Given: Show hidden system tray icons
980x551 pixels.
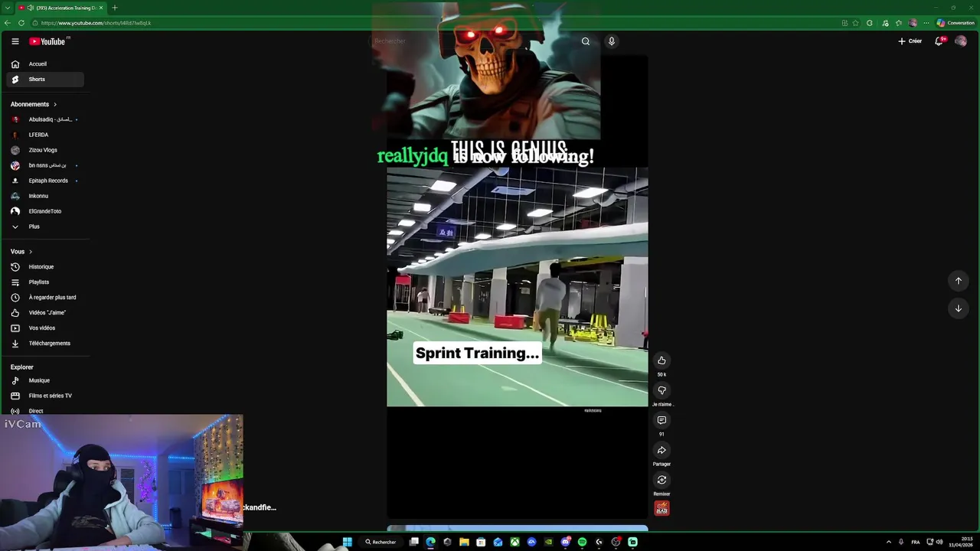Looking at the screenshot, I should pos(888,542).
